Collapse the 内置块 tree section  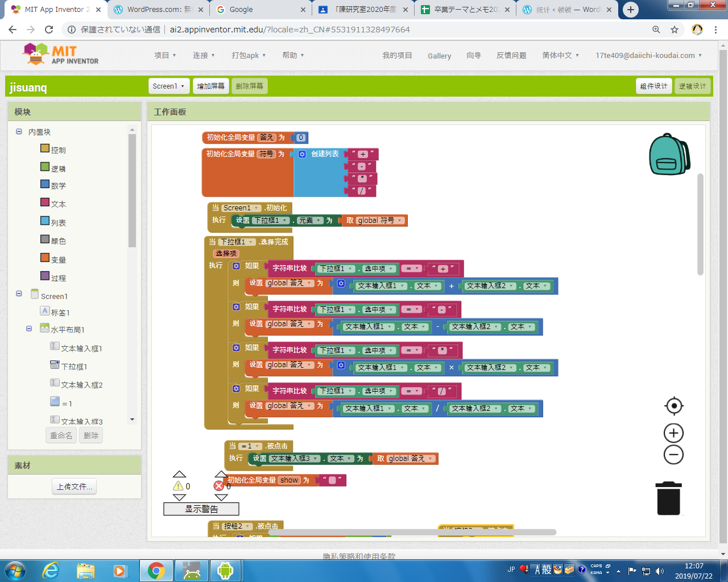point(19,132)
